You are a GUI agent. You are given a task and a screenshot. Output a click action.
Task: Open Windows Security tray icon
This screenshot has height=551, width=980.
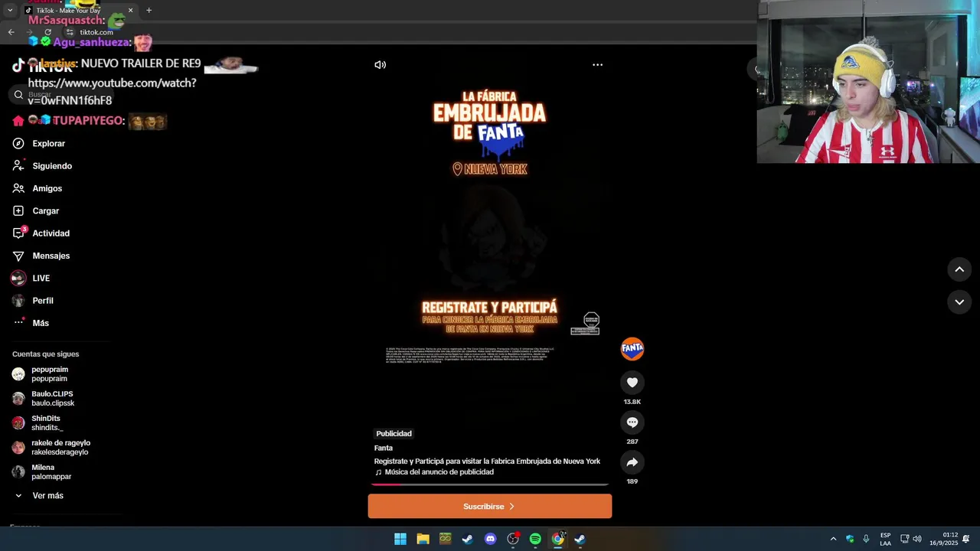tap(850, 539)
